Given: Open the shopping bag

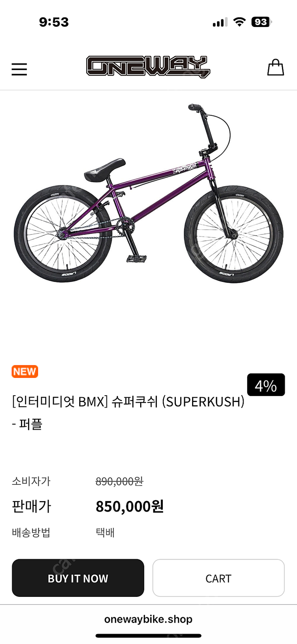Looking at the screenshot, I should (x=276, y=67).
